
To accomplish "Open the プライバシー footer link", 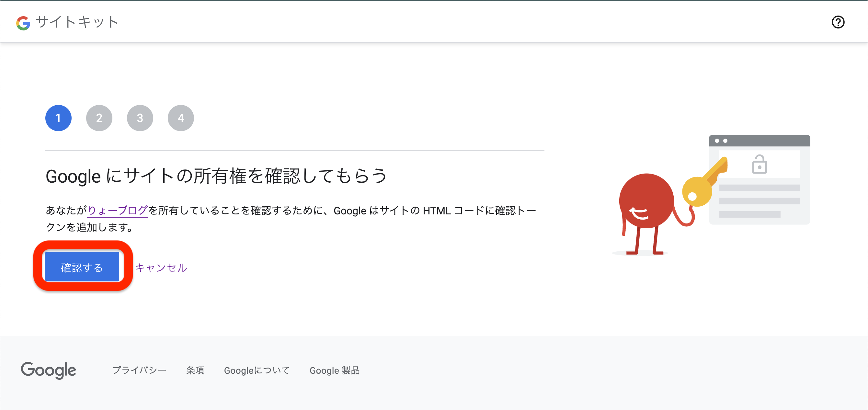I will tap(139, 370).
